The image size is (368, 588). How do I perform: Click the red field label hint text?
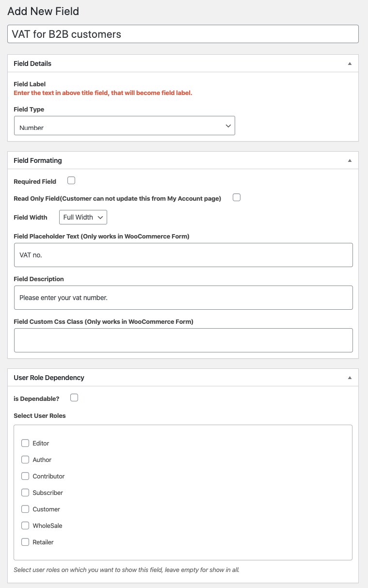pos(103,93)
